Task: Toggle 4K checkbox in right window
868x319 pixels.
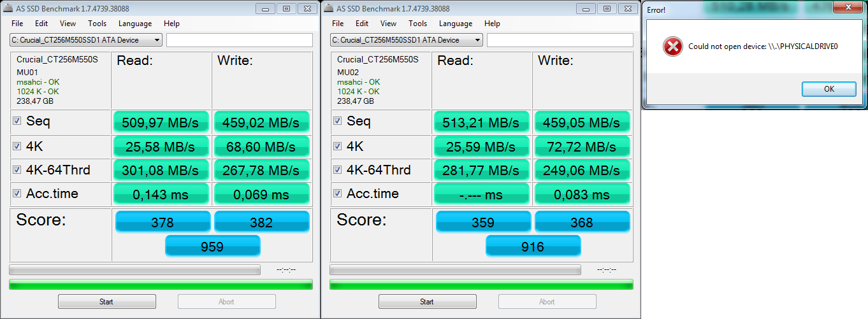Action: 338,146
